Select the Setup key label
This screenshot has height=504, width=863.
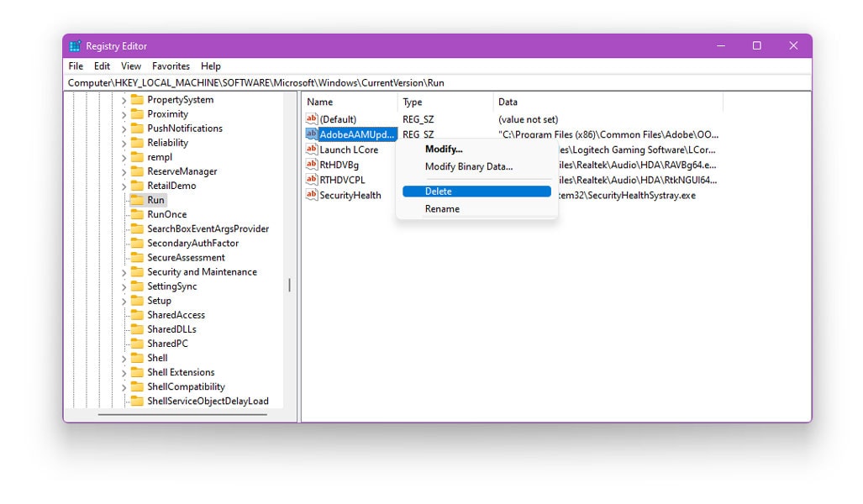tap(159, 301)
